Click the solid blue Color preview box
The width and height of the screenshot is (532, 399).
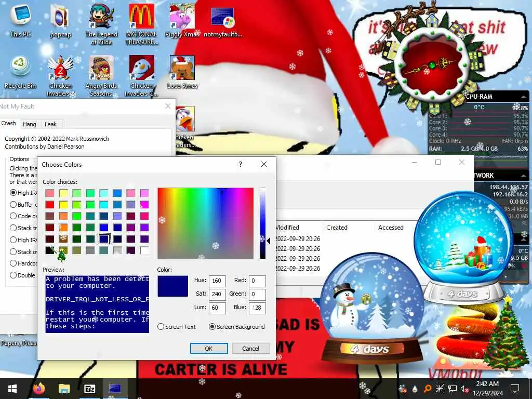click(x=172, y=286)
